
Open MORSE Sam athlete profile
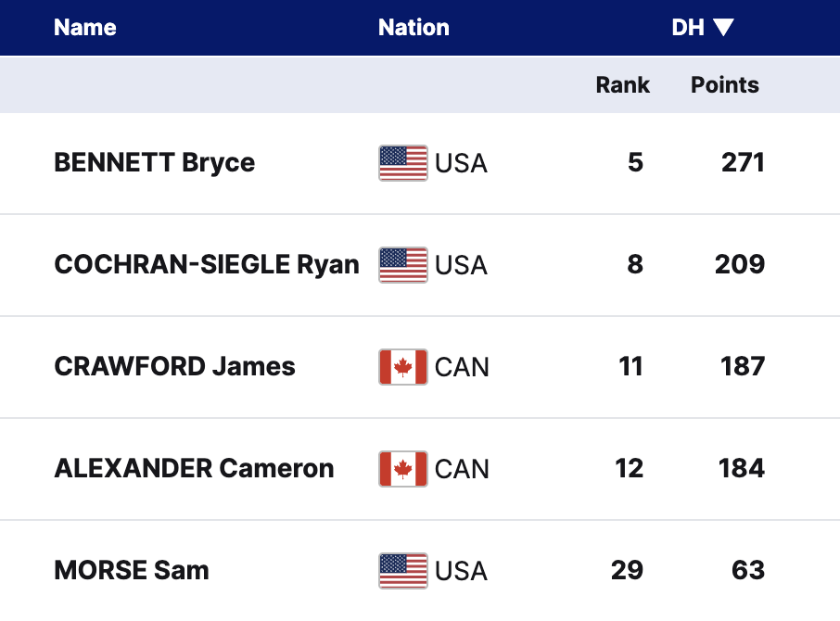(132, 570)
